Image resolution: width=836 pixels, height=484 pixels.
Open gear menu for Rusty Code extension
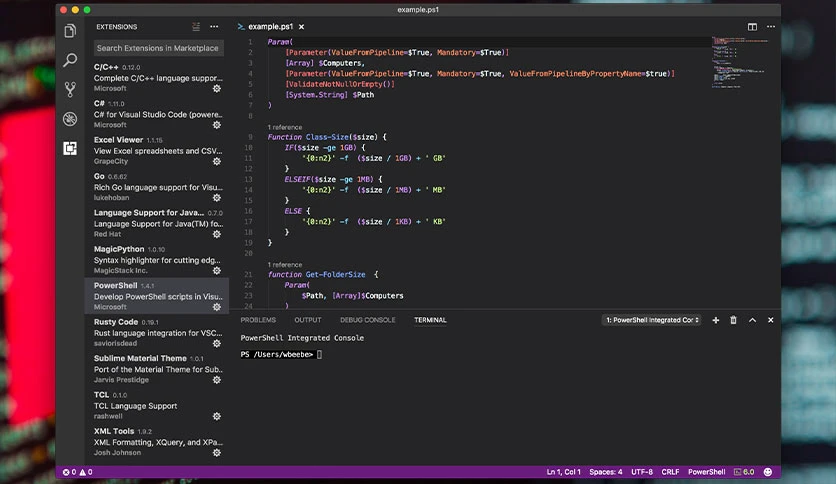217,343
